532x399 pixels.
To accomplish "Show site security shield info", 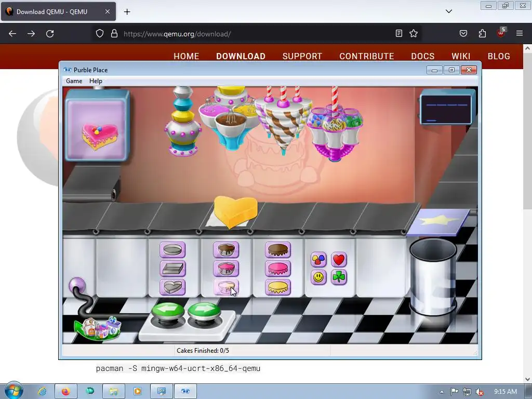I will [99, 33].
